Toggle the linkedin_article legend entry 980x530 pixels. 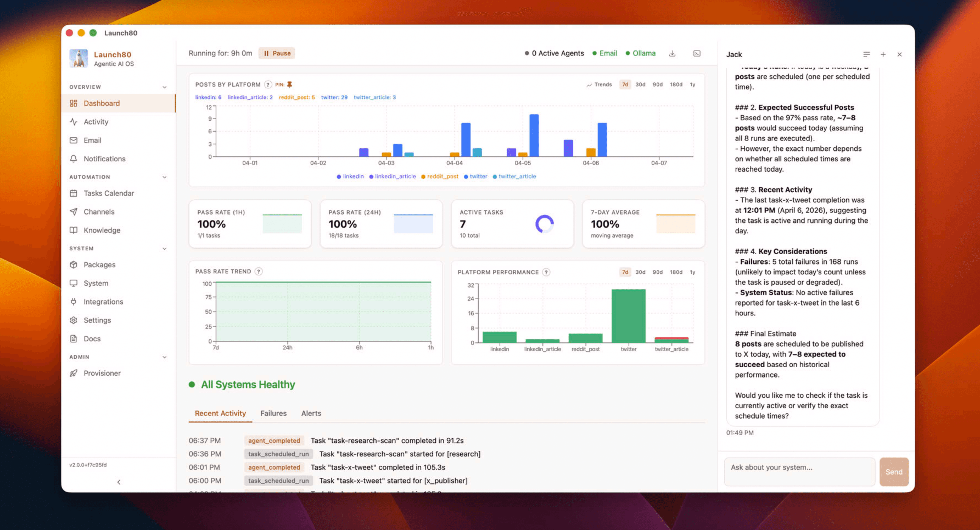[x=392, y=176]
